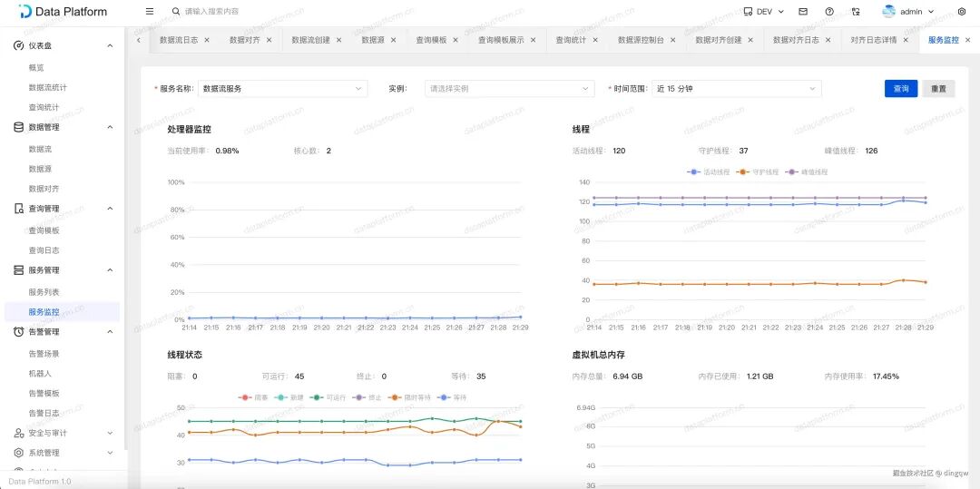Image resolution: width=980 pixels, height=489 pixels.
Task: Open the 时间范围 dropdown
Action: (x=736, y=89)
